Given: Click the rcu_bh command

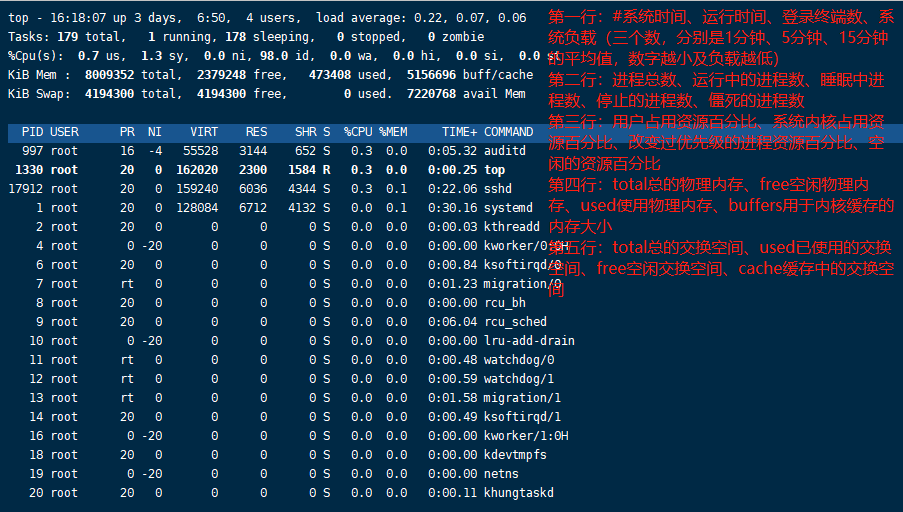Looking at the screenshot, I should [x=505, y=303].
